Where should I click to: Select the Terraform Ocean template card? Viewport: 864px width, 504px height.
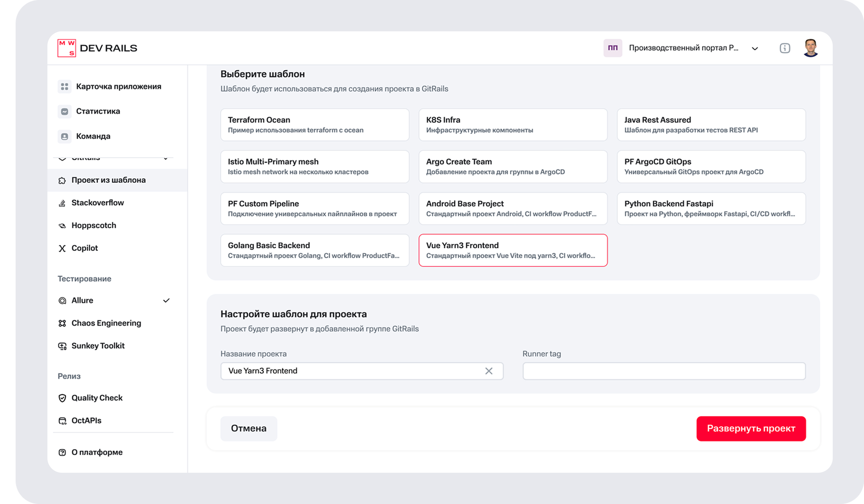tap(315, 125)
